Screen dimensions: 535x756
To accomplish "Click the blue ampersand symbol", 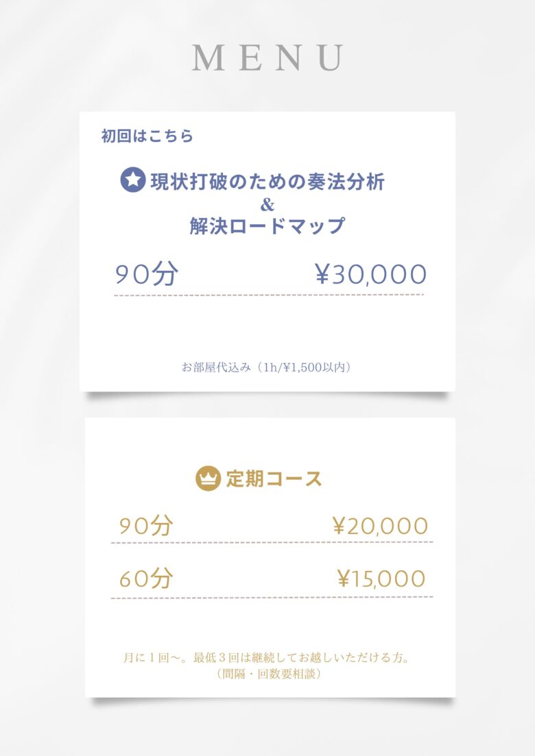I will tap(267, 204).
